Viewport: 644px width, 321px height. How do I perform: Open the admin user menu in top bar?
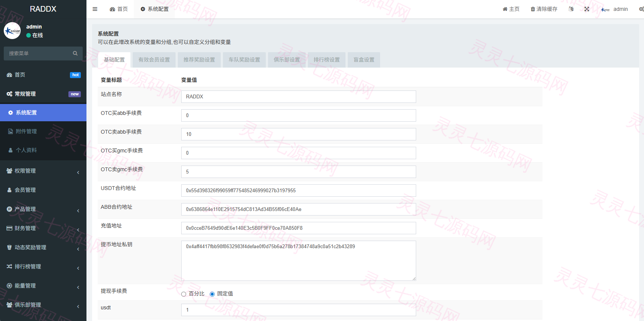(614, 9)
